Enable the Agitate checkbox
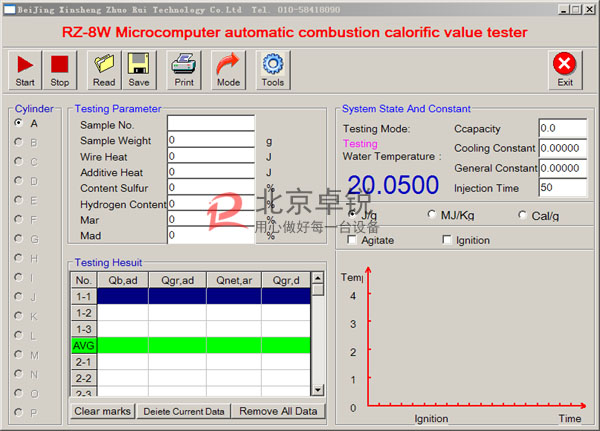 point(351,240)
